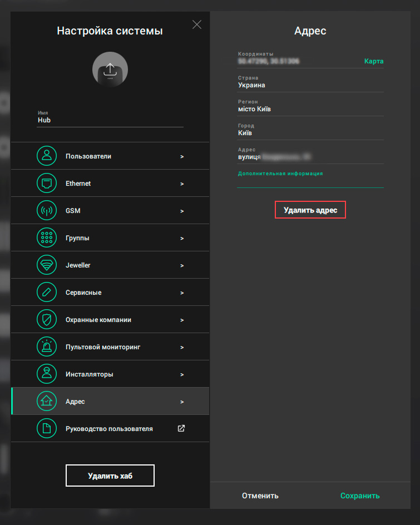Image resolution: width=420 pixels, height=525 pixels.
Task: Open external link icon for Руководство пользователя
Action: pyautogui.click(x=181, y=429)
